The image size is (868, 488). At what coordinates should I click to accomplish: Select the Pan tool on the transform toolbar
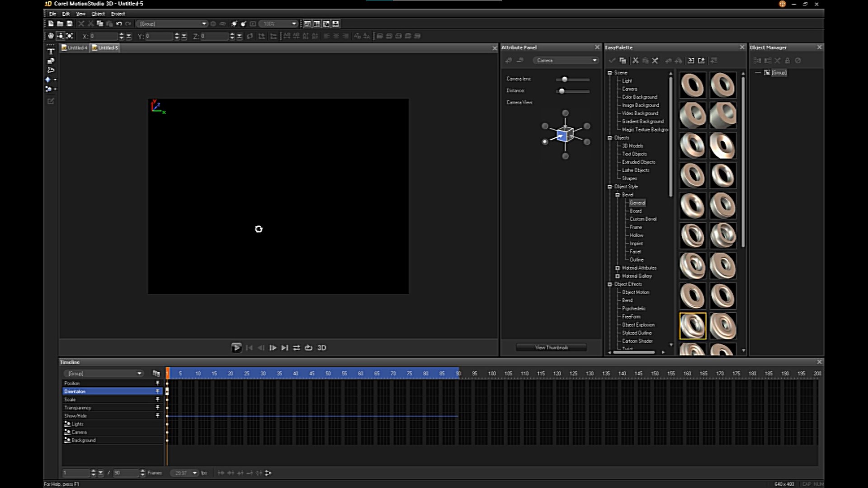[51, 36]
